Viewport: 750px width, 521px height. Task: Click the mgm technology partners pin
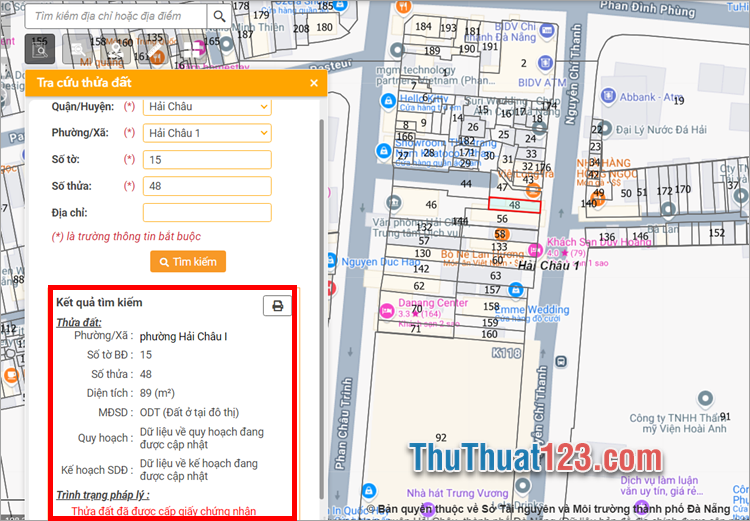[x=397, y=50]
